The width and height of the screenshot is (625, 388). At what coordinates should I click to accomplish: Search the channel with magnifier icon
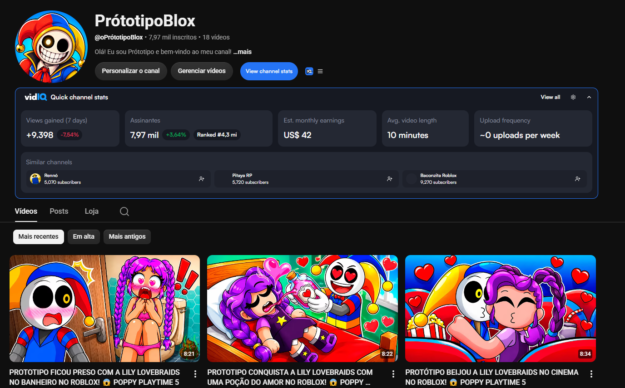coord(124,211)
